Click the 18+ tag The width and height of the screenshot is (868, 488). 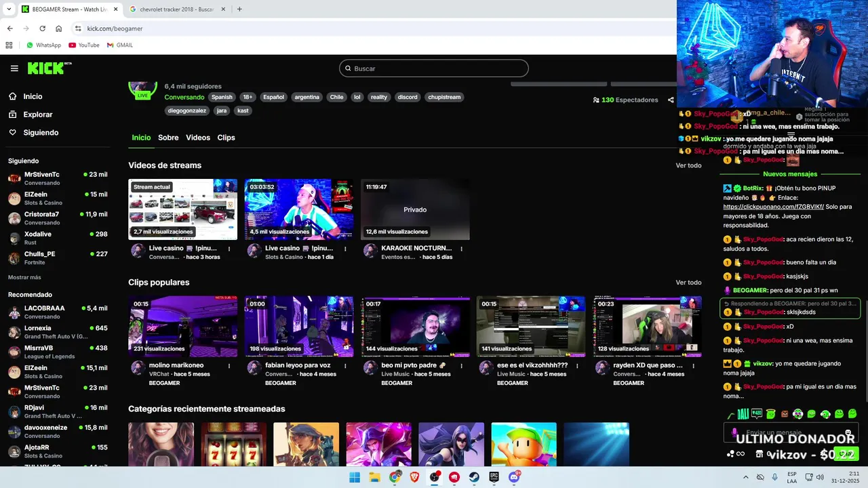[248, 97]
